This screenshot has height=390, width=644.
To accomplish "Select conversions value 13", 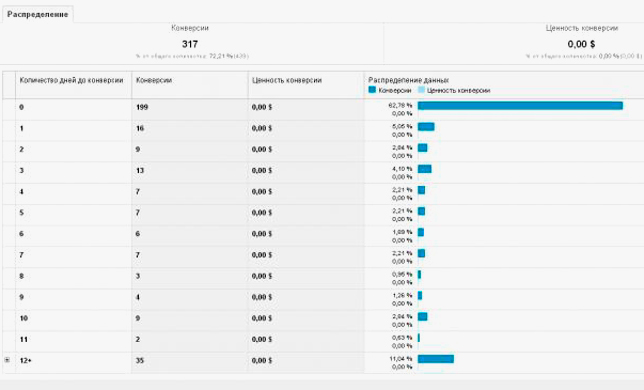I will [x=140, y=171].
